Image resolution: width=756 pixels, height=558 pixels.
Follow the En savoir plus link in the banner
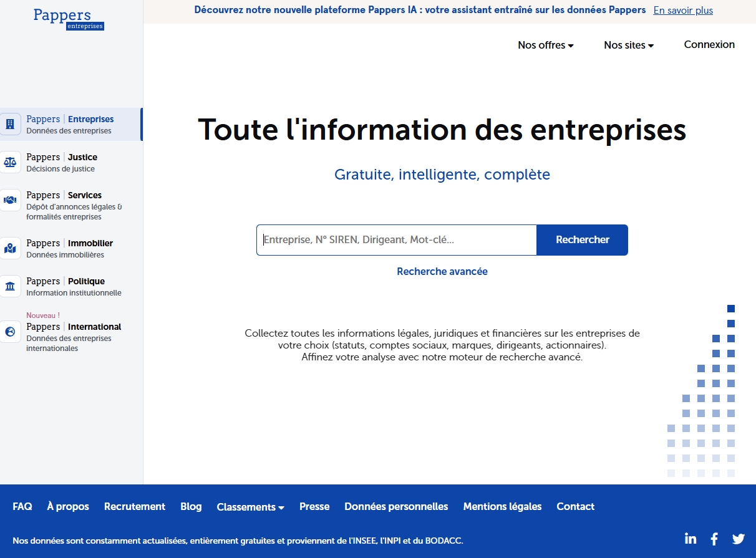pyautogui.click(x=683, y=10)
